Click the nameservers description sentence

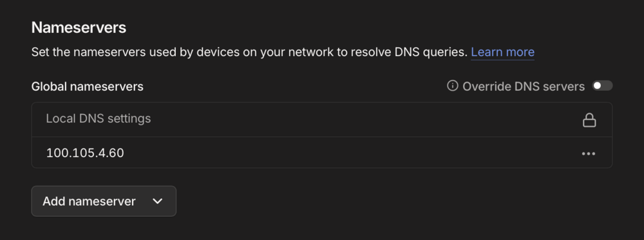pyautogui.click(x=250, y=52)
